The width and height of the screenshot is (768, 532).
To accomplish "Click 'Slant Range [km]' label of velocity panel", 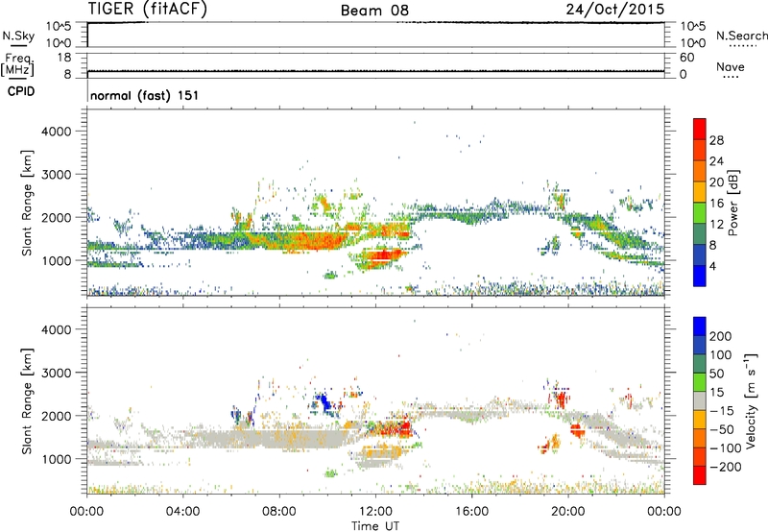I will (x=27, y=400).
